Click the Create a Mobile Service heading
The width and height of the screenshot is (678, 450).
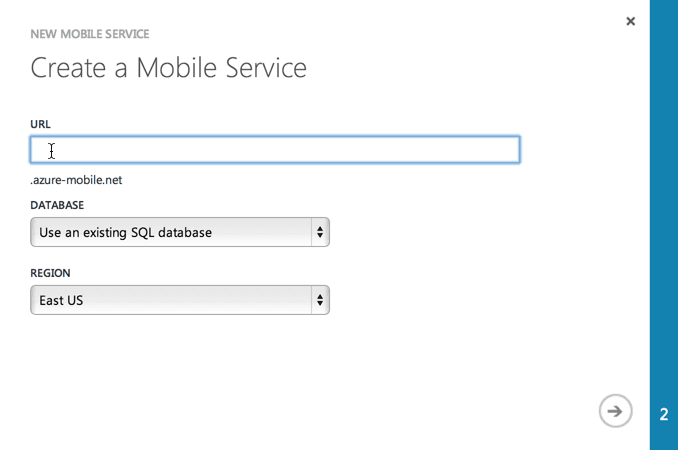(168, 68)
